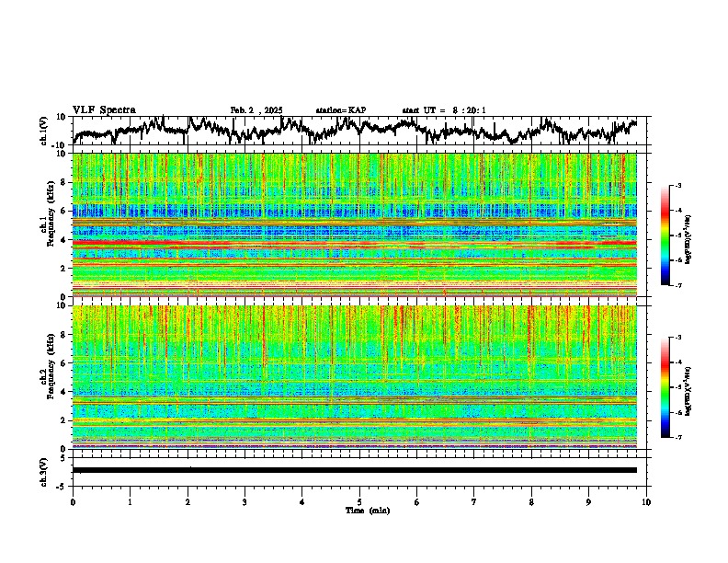Click the ch.2 spectrogram color scale bar

[x=665, y=387]
